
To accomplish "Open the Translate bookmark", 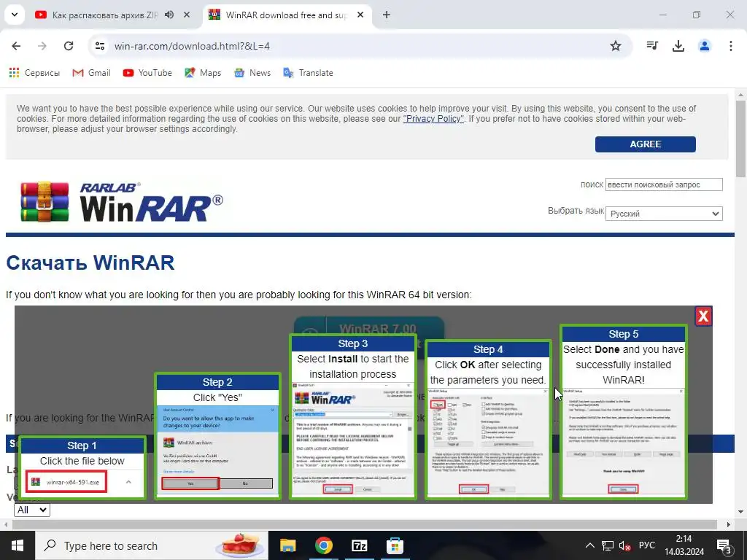I will 309,73.
